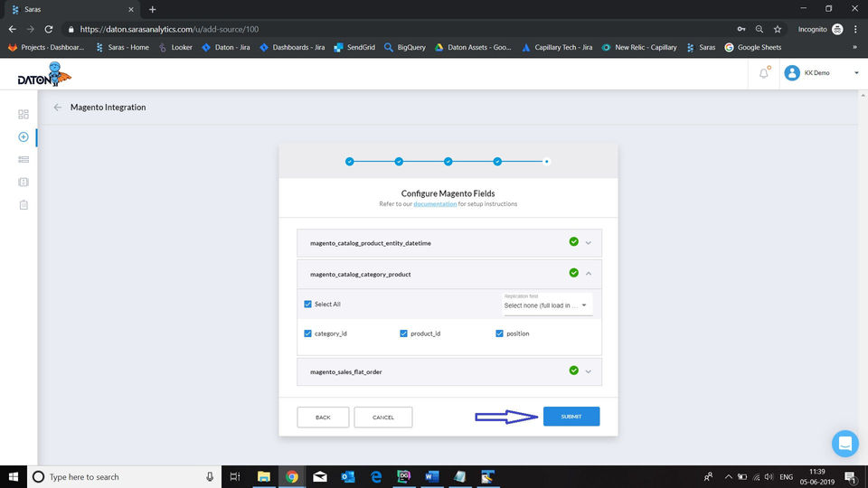This screenshot has width=868, height=488.
Task: Open the Replication field dropdown
Action: pos(547,305)
